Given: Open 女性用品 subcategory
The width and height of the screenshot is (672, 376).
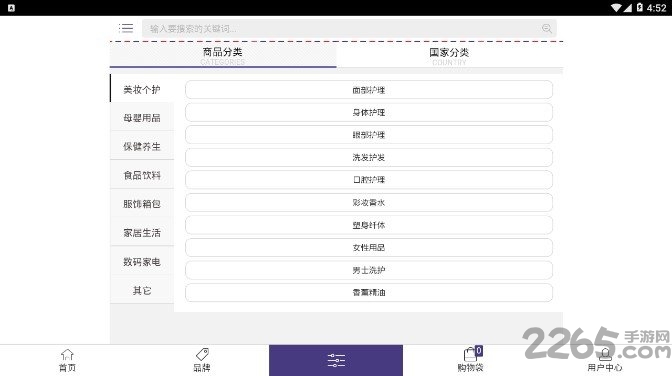Looking at the screenshot, I should tap(369, 247).
